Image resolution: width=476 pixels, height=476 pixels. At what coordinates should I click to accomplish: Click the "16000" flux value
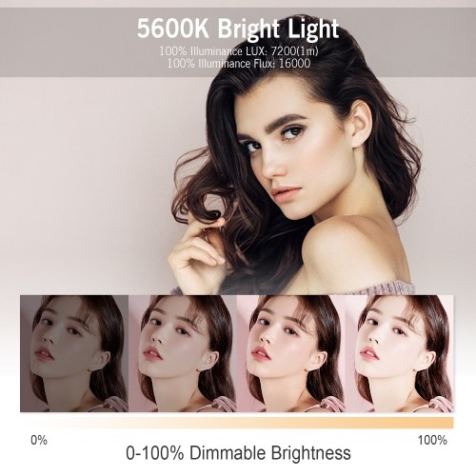294,64
